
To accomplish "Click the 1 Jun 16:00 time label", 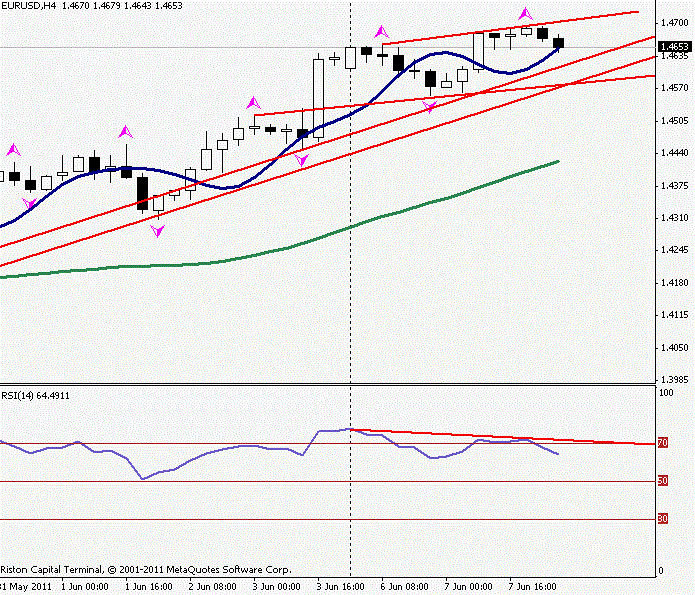I will click(149, 587).
